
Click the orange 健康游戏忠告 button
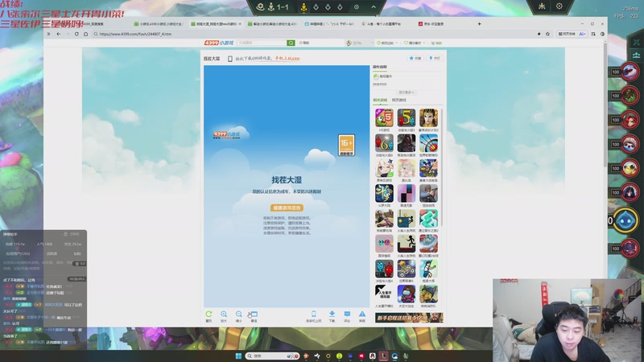tap(287, 208)
